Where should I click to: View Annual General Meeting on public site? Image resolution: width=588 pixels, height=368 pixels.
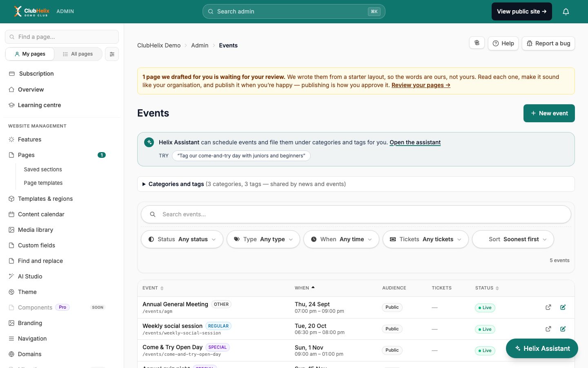[548, 307]
